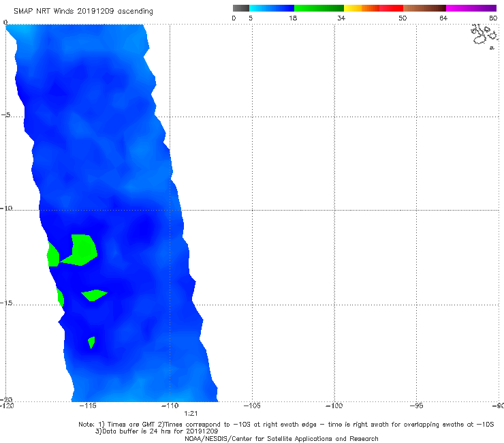Click the brown segment of the color bar
This screenshot has height=443, width=504.
424,8
